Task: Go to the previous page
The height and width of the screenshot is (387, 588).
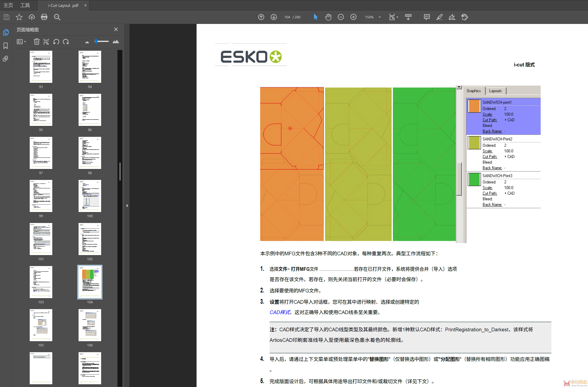Action: point(261,17)
